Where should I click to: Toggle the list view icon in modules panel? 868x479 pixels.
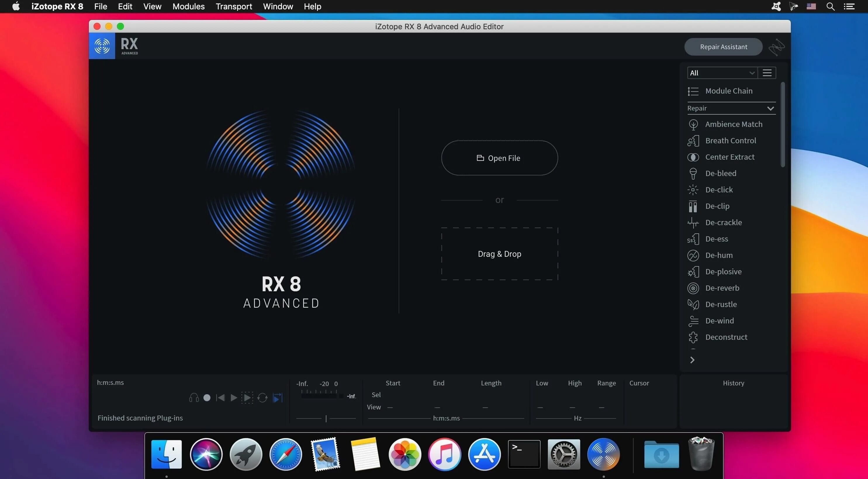(x=767, y=73)
